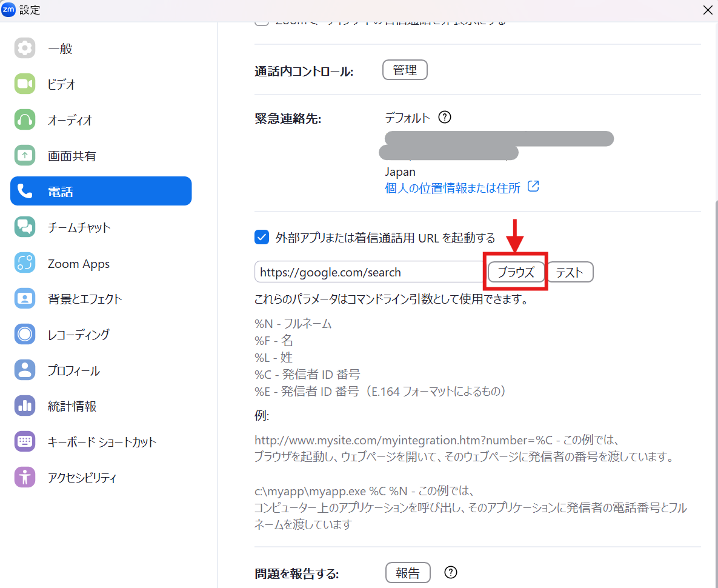Uncheck 外部アプリまたは着信通話用 URL を起動する

tap(262, 237)
